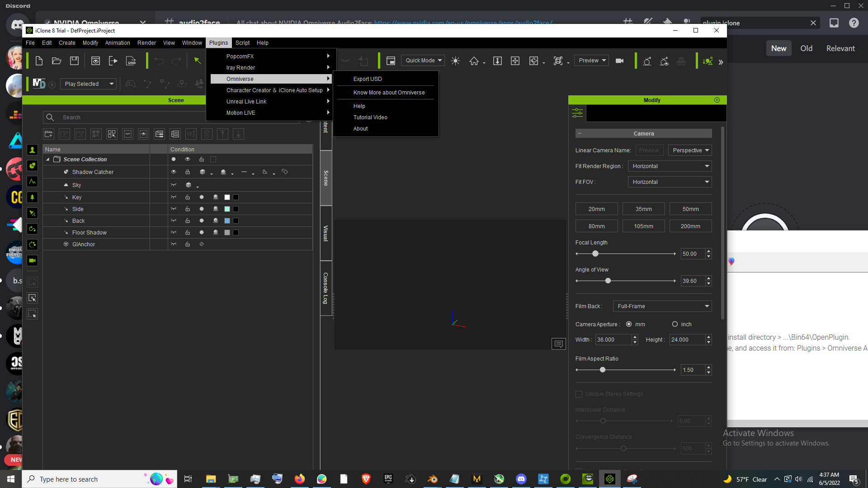
Task: Click the picture-in-picture window toolbar icon
Action: coord(391,61)
